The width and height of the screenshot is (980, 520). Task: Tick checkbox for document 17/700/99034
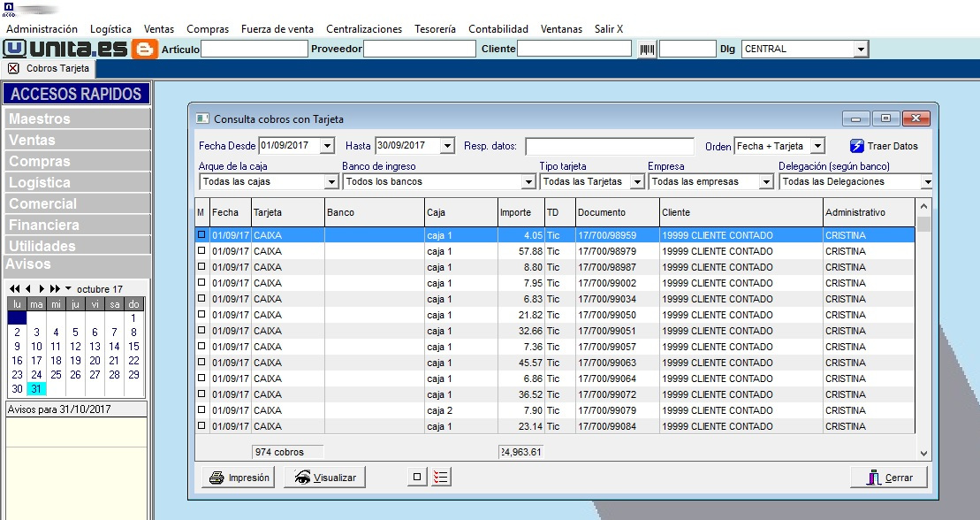coord(201,299)
